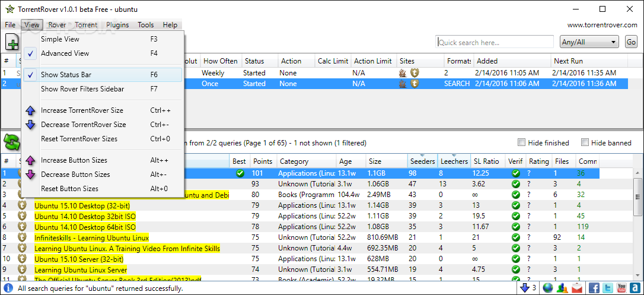The height and width of the screenshot is (295, 644).
Task: Click shield site icon in Once row
Action: (415, 84)
